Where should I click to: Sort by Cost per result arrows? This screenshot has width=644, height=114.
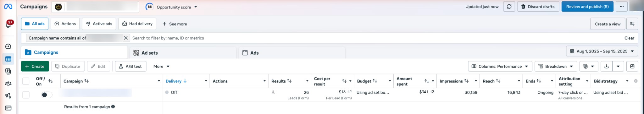point(344,81)
